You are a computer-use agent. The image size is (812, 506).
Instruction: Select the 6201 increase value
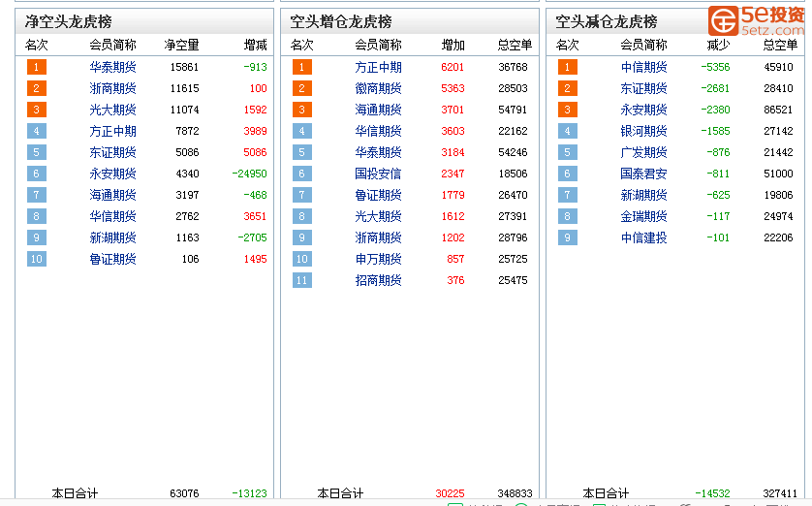[x=453, y=67]
